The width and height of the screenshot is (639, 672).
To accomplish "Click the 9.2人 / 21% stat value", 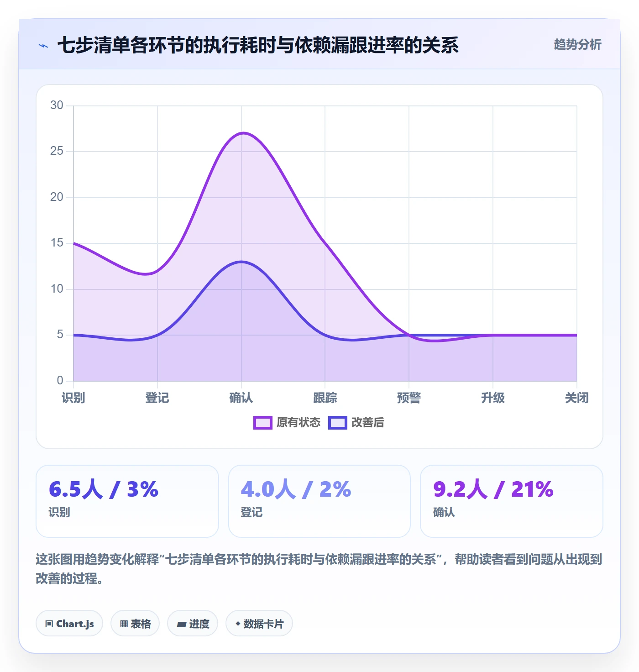I will (x=493, y=489).
